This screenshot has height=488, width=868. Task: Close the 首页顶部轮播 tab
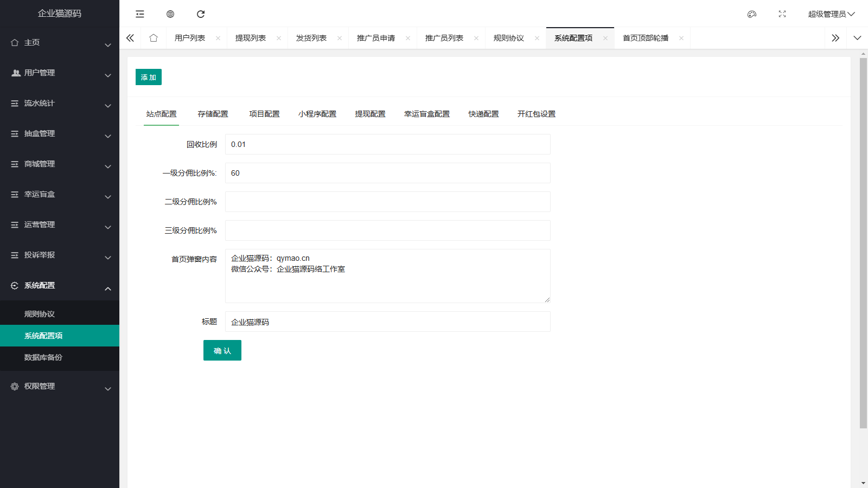coord(681,38)
